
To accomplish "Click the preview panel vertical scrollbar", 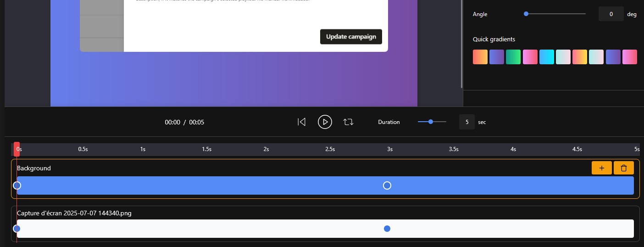I will pos(461,44).
